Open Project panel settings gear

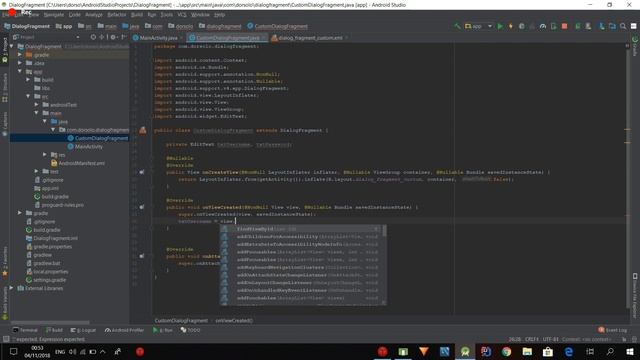tap(113, 37)
